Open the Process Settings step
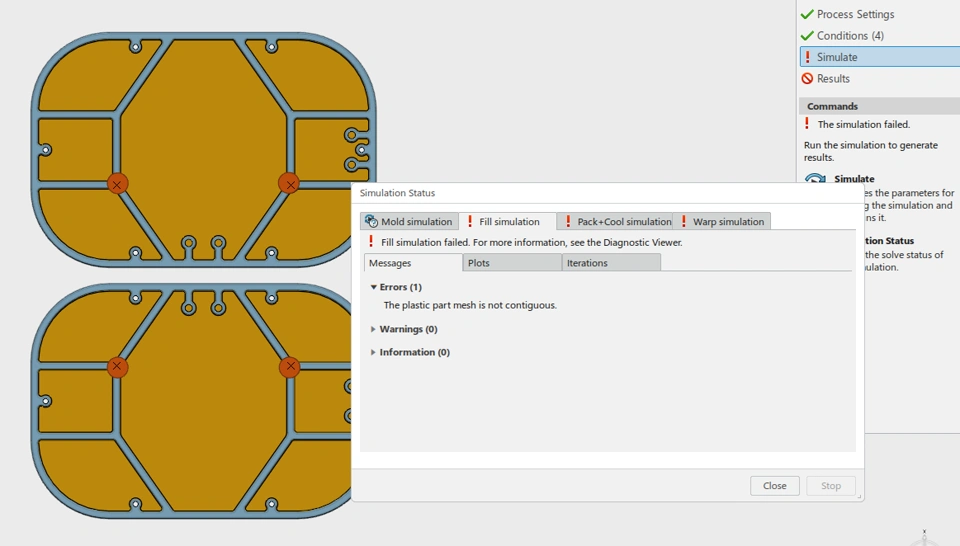Screen dimensions: 960x546 (855, 14)
